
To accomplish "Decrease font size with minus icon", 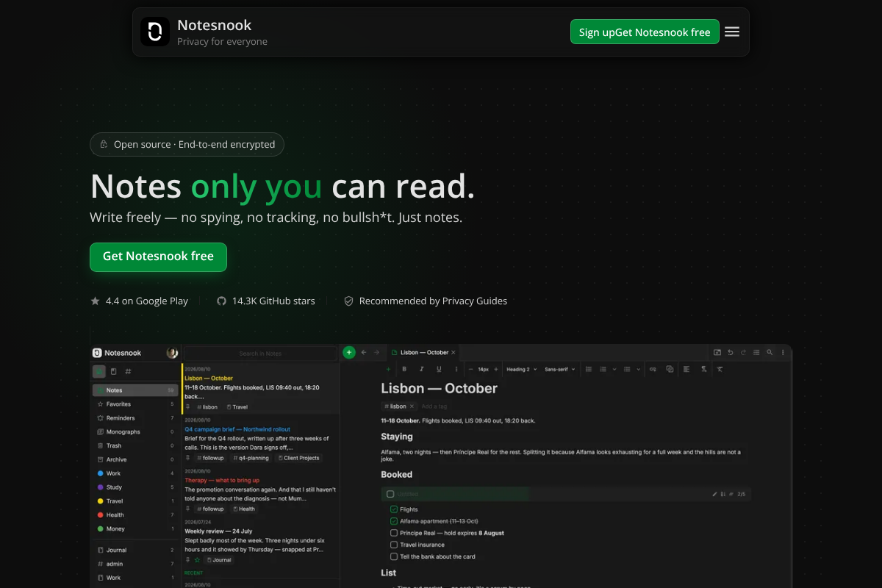I will pos(470,369).
